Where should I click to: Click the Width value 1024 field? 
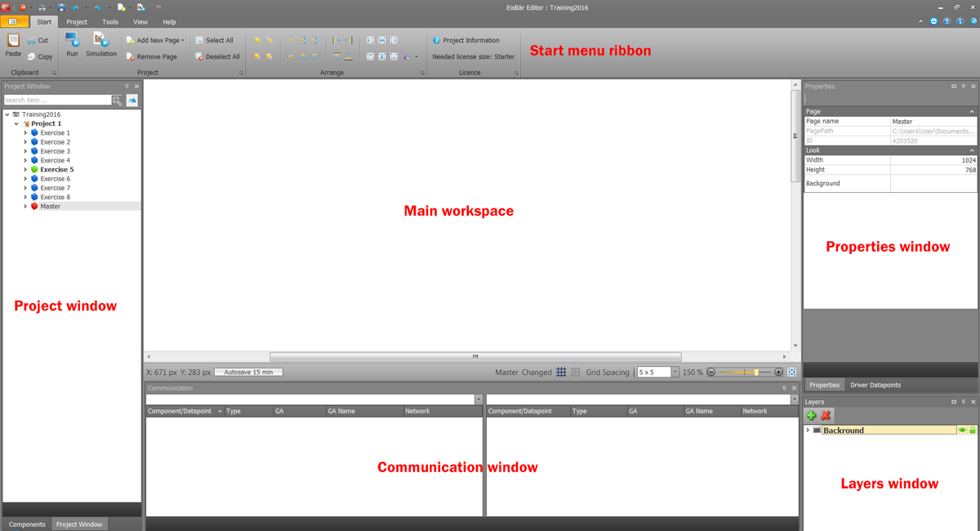tap(933, 160)
